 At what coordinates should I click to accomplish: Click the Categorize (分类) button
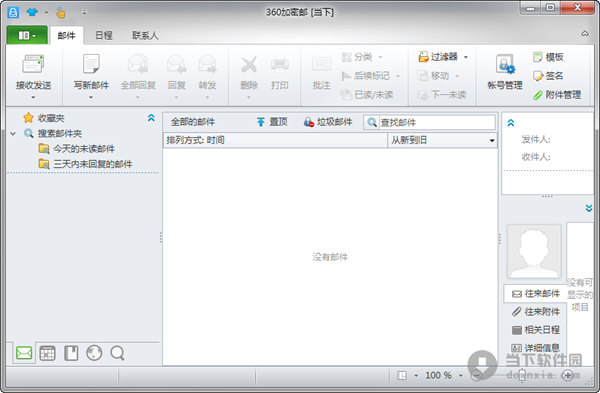click(357, 57)
